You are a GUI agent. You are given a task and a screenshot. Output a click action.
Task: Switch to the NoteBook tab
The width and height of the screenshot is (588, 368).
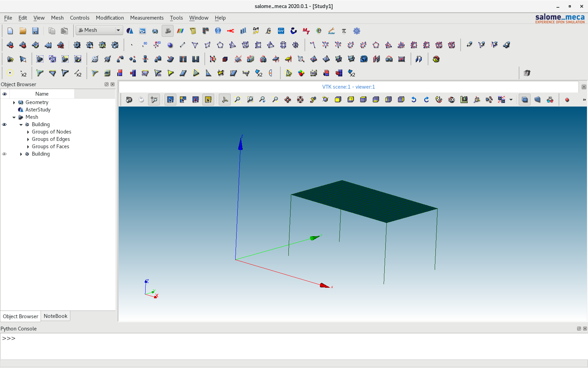55,316
